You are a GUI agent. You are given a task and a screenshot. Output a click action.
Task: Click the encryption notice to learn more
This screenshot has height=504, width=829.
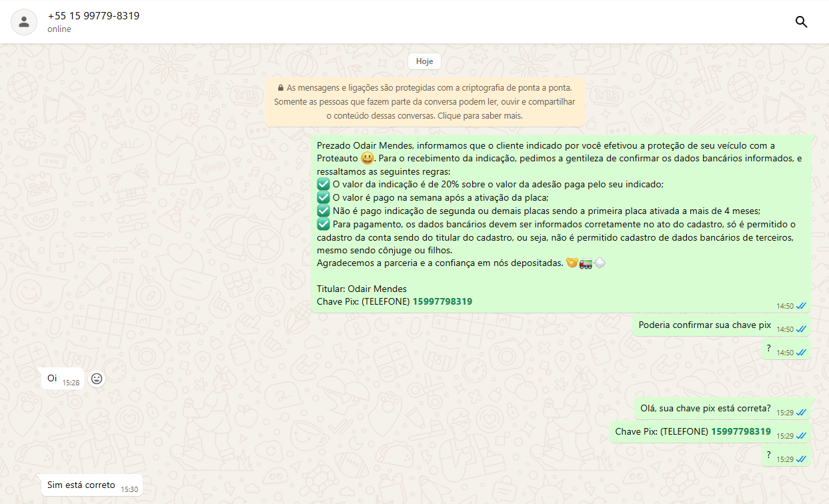[x=424, y=102]
